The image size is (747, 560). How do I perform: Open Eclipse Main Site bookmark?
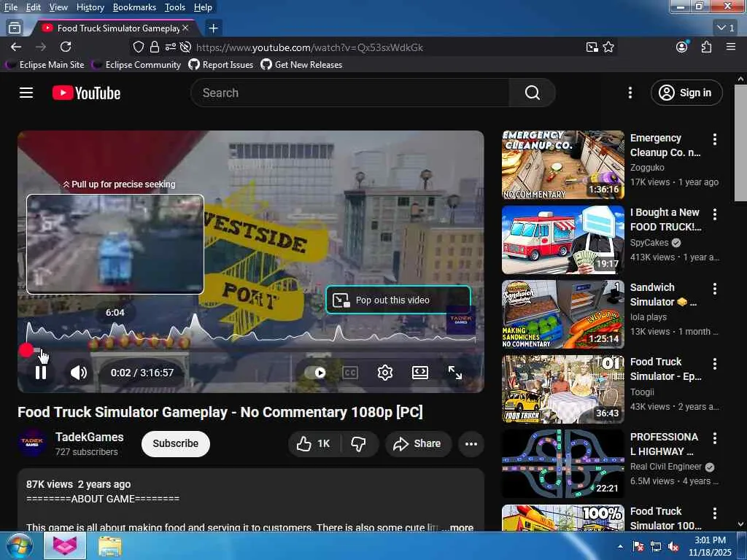(45, 65)
